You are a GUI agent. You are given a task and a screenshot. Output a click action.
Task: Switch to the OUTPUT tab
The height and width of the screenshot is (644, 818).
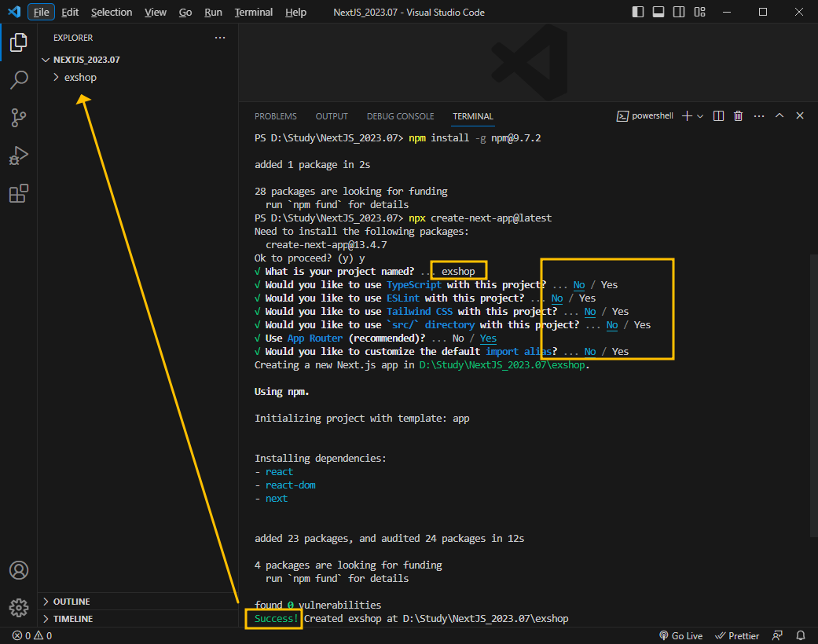(x=332, y=116)
